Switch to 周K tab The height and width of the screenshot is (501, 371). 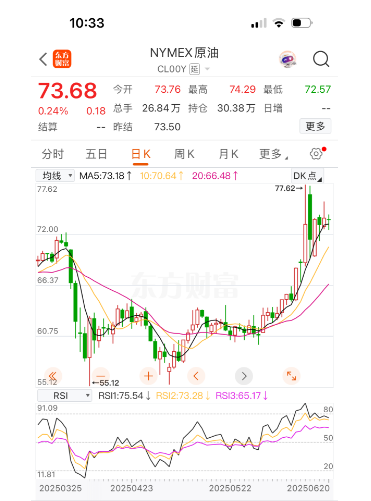pos(184,154)
